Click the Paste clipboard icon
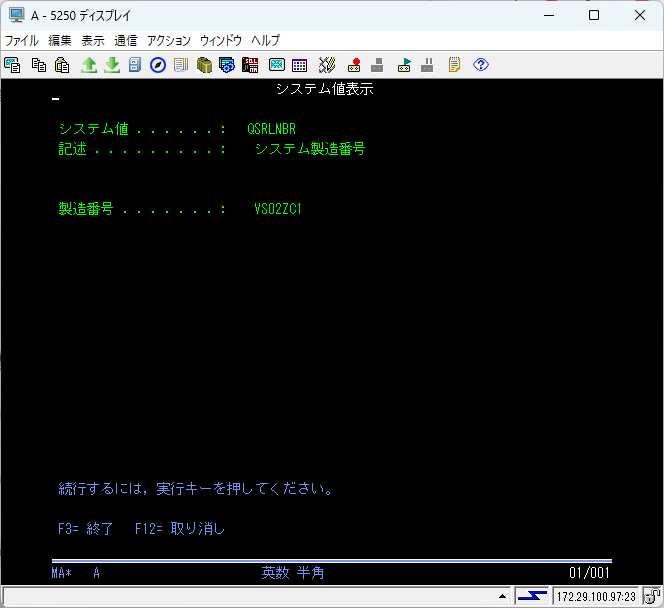664x608 pixels. 62,65
